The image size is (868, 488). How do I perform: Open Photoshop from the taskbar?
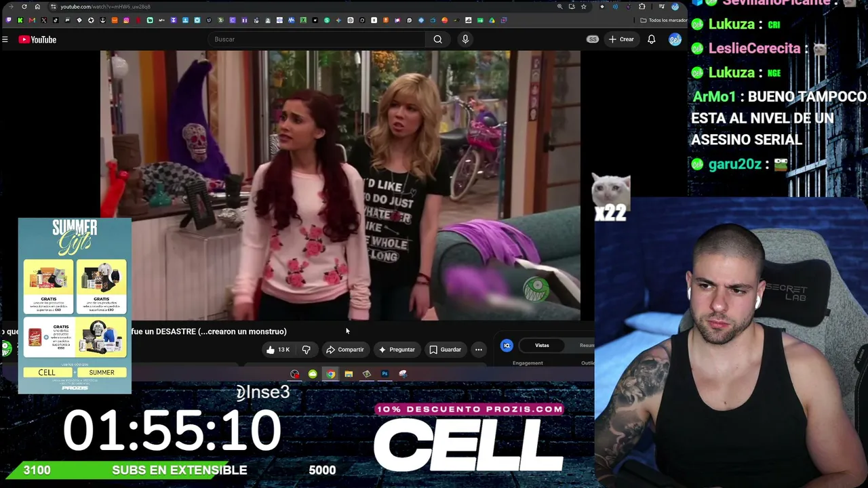click(x=384, y=374)
